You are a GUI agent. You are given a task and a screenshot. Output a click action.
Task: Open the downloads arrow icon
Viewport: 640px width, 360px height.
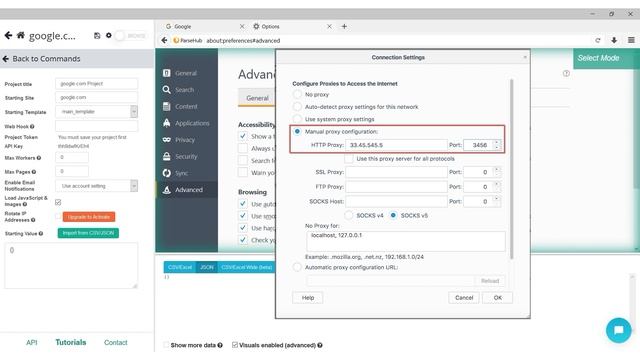click(614, 40)
